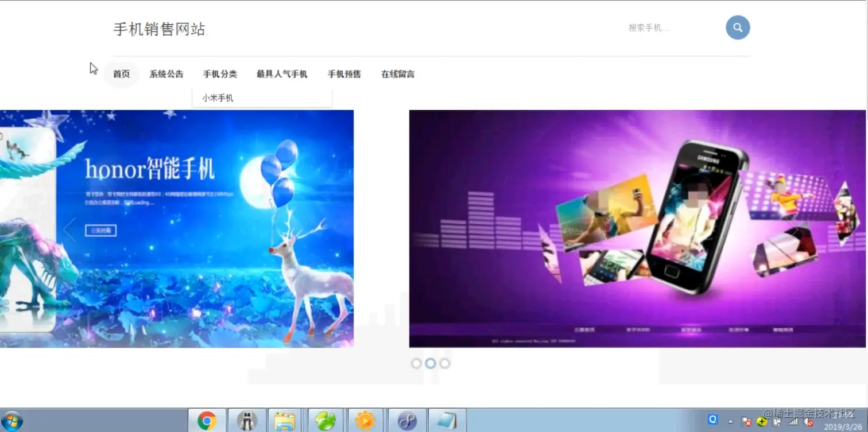Open Action Center flag tray icon

tap(746, 422)
